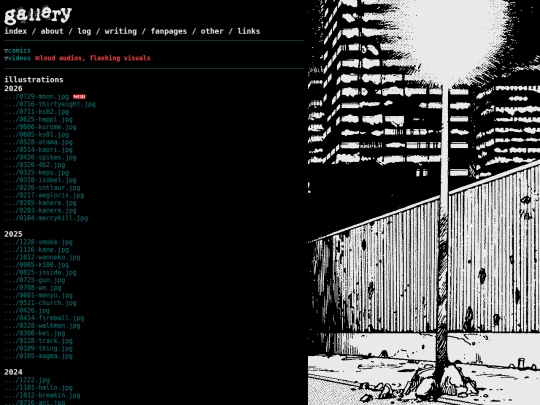Open 1222.jpg under 2024

27,380
